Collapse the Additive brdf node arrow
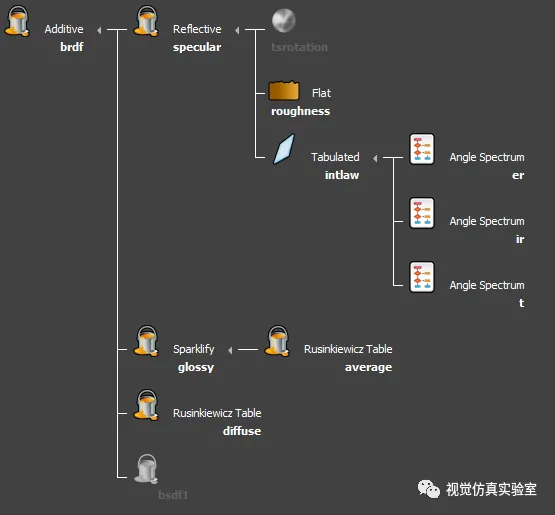This screenshot has height=515, width=555. pos(99,30)
